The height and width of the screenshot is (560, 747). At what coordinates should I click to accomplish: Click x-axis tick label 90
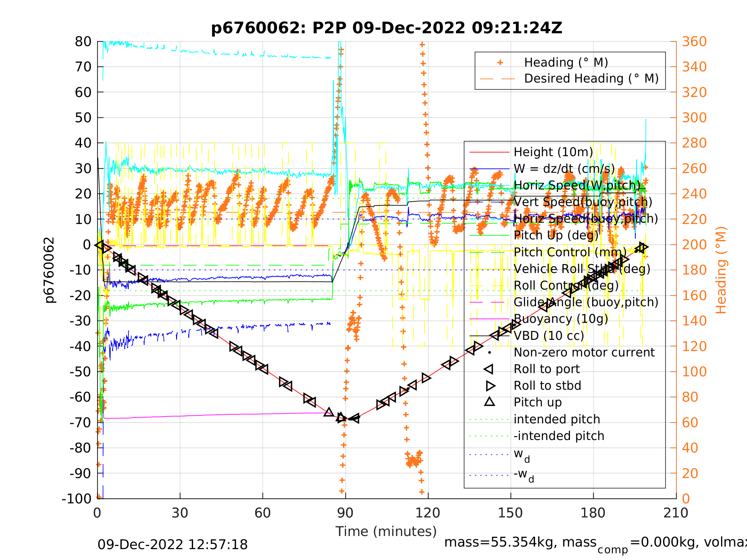345,513
